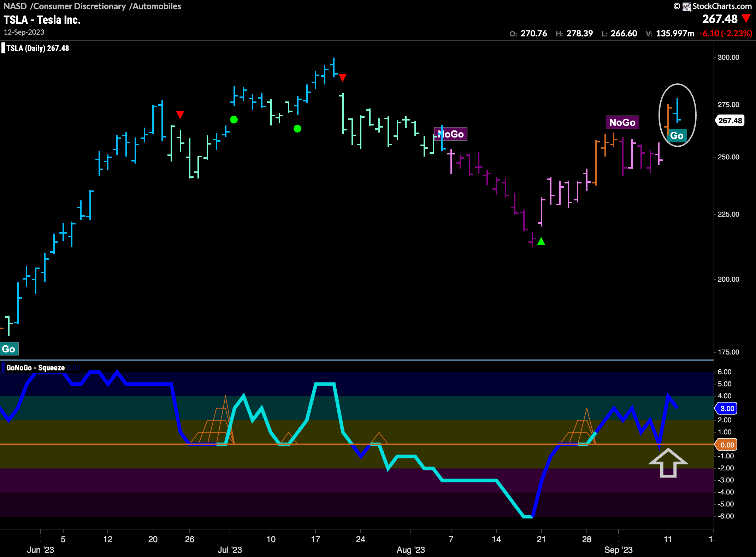Image resolution: width=756 pixels, height=557 pixels.
Task: Click the Sep '23 month label
Action: pos(619,550)
